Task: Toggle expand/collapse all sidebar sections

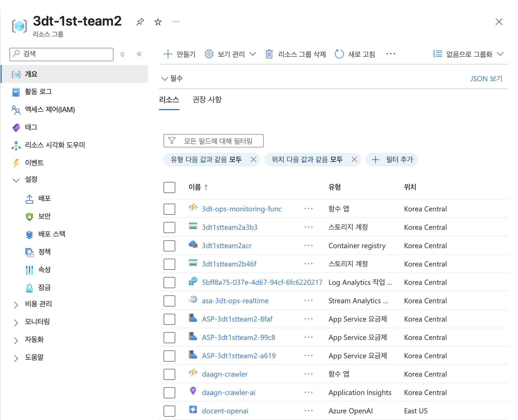Action: pos(122,54)
